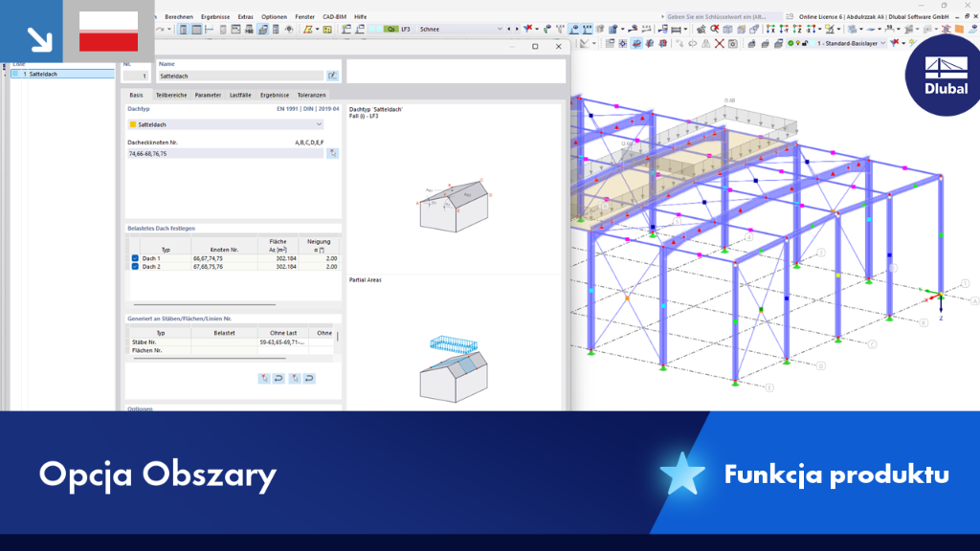This screenshot has width=980, height=551.
Task: Click the camera screenshot icon
Action: tap(733, 43)
